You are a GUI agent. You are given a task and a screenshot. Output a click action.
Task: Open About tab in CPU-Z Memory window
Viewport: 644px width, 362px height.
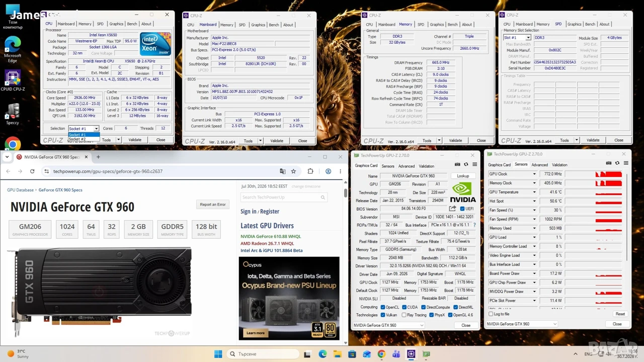(x=467, y=24)
